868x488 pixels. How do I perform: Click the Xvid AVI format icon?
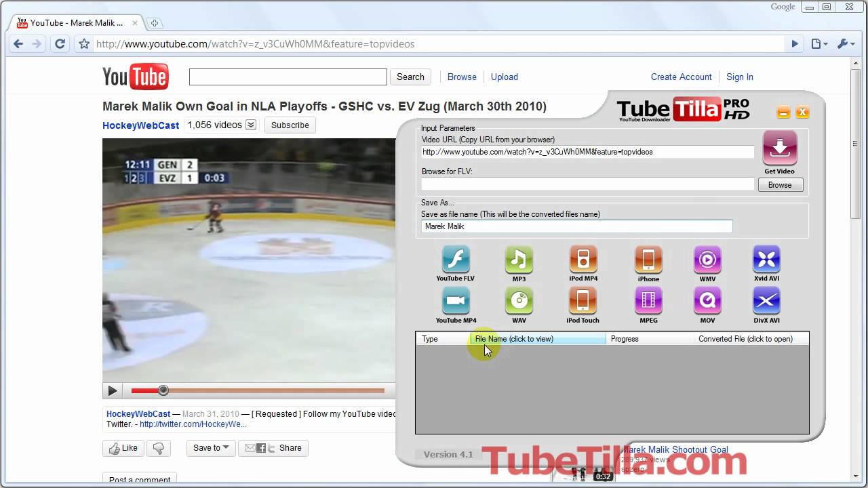[766, 260]
